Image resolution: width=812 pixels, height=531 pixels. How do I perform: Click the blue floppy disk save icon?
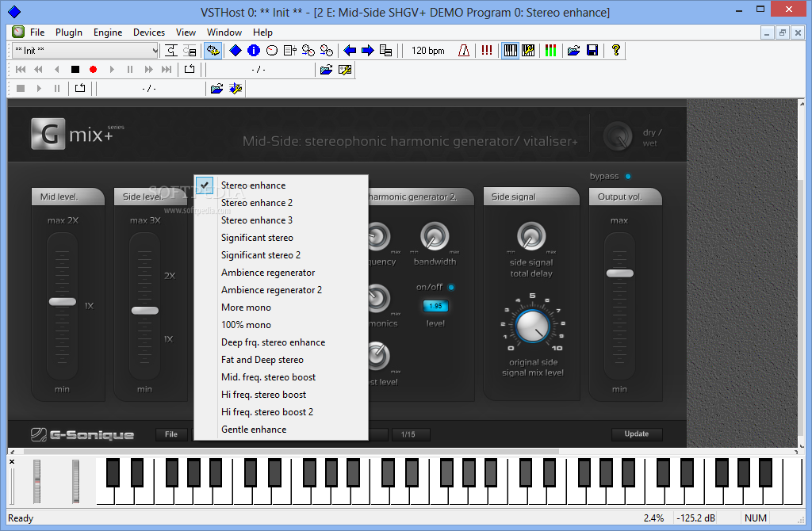coord(592,50)
